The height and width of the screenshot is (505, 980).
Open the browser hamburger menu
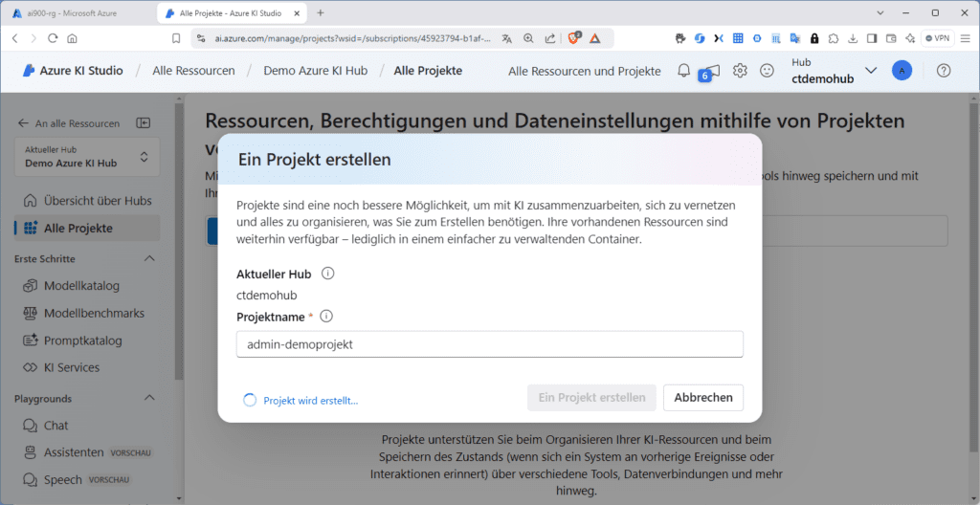coord(966,38)
